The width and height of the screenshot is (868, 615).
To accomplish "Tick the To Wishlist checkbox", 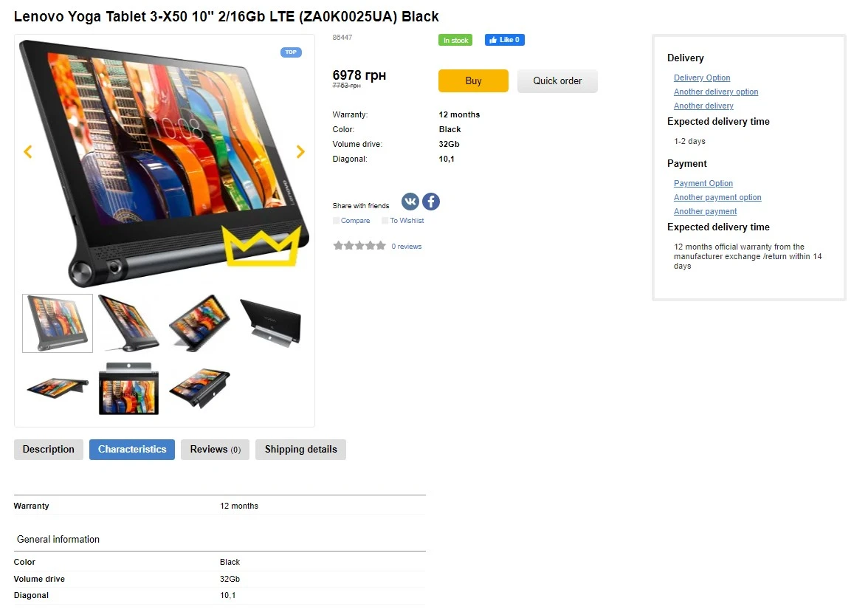I will 385,220.
